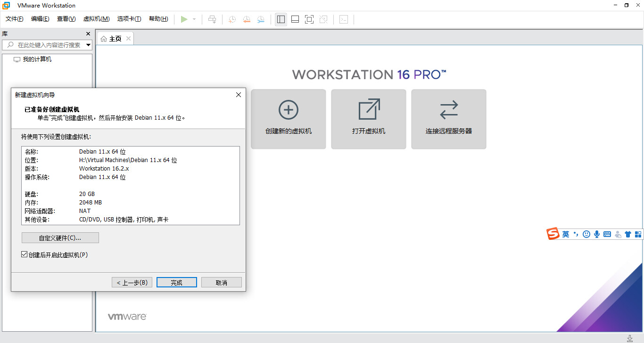Viewport: 644px width, 343px height.
Task: Click the library search input field
Action: tap(47, 45)
